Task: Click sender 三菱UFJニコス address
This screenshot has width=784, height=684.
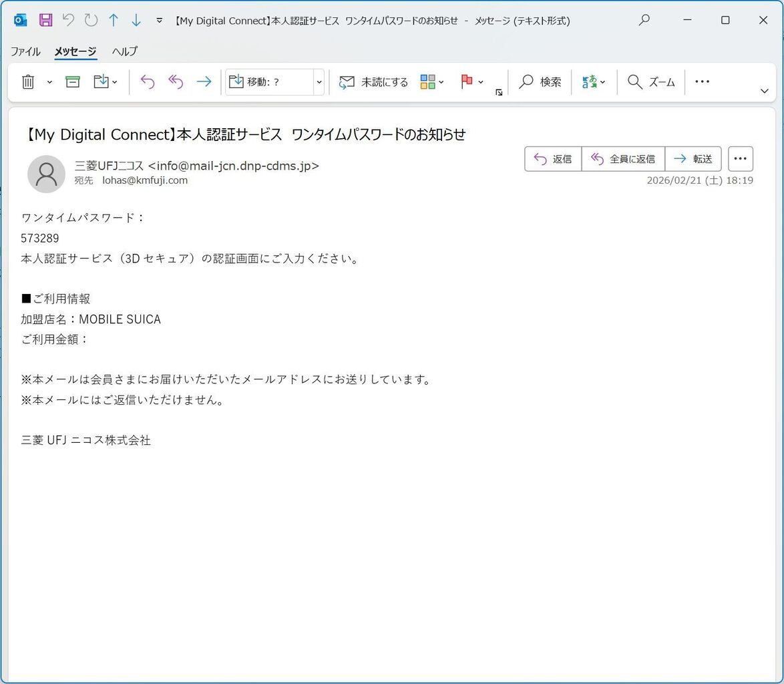Action: coord(196,166)
